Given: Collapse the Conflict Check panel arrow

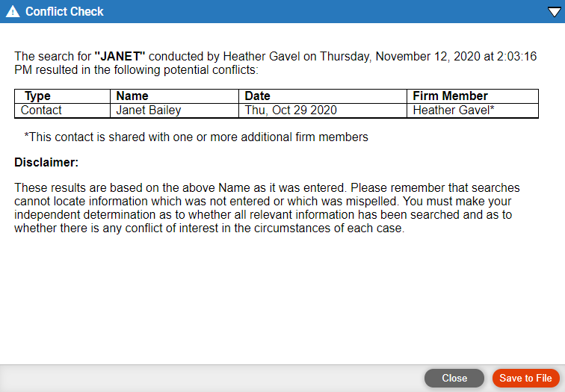Looking at the screenshot, I should click(x=554, y=12).
